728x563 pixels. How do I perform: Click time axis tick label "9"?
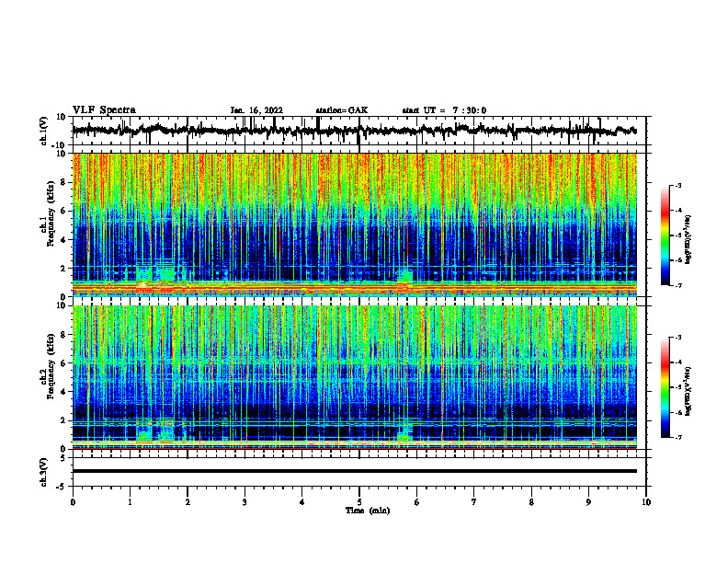[x=588, y=502]
